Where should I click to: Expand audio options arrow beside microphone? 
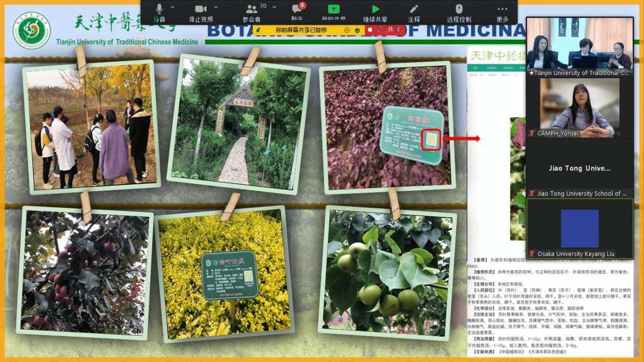(173, 7)
